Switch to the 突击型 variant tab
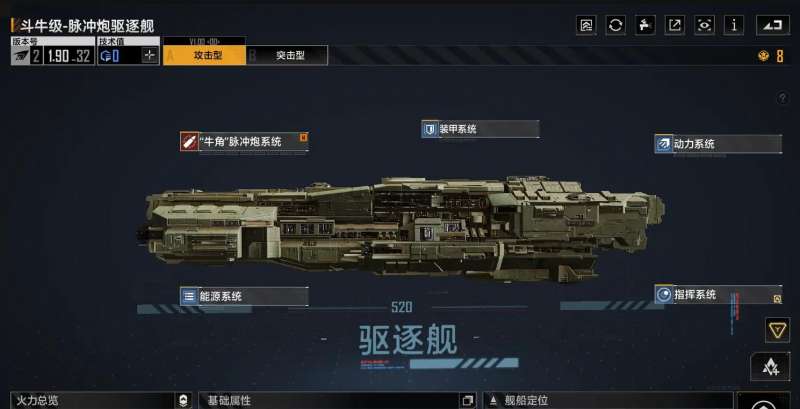Image resolution: width=800 pixels, height=409 pixels. click(287, 56)
